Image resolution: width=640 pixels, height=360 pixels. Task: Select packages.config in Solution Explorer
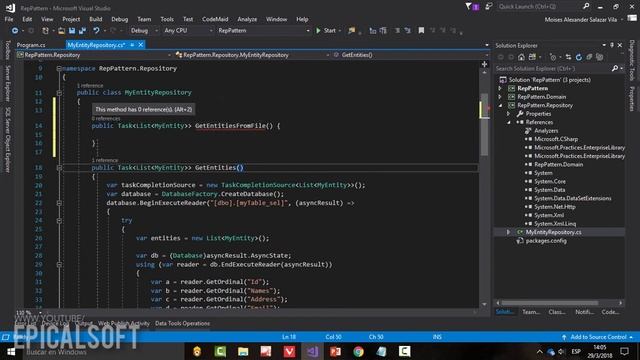tap(546, 241)
